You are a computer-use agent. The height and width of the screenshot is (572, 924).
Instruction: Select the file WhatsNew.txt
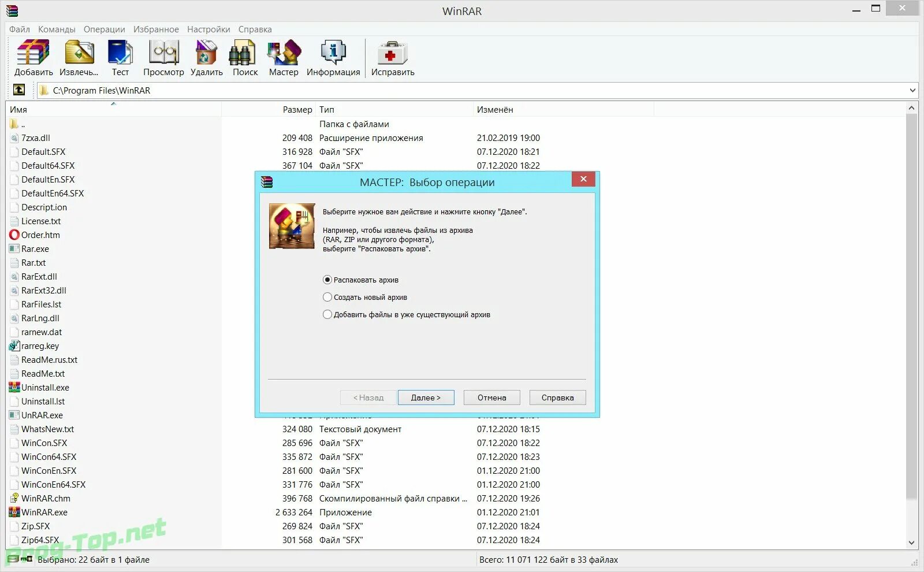(x=47, y=429)
